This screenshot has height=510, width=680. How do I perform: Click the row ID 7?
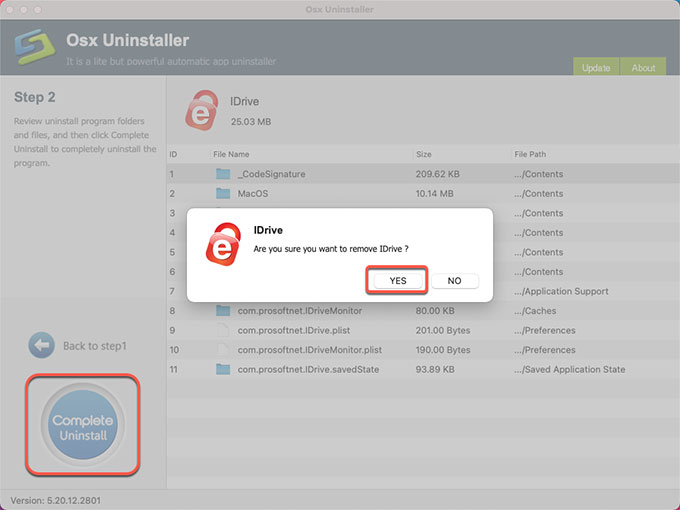click(172, 291)
